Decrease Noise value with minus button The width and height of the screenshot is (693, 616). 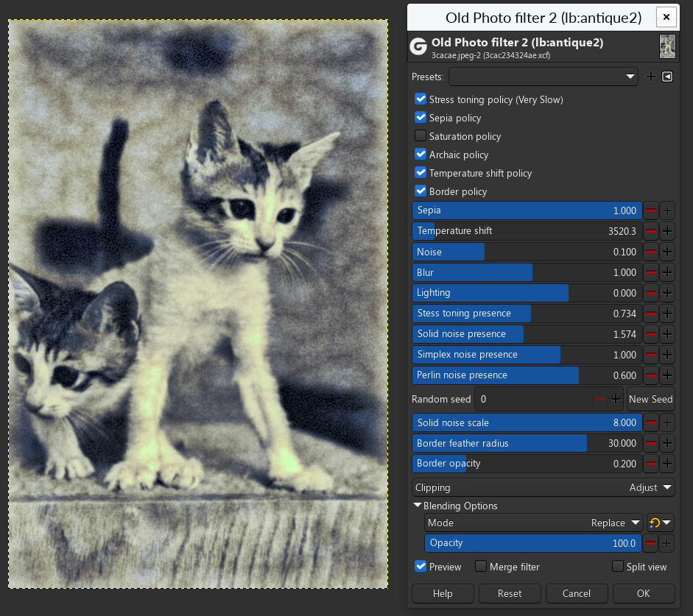(651, 252)
